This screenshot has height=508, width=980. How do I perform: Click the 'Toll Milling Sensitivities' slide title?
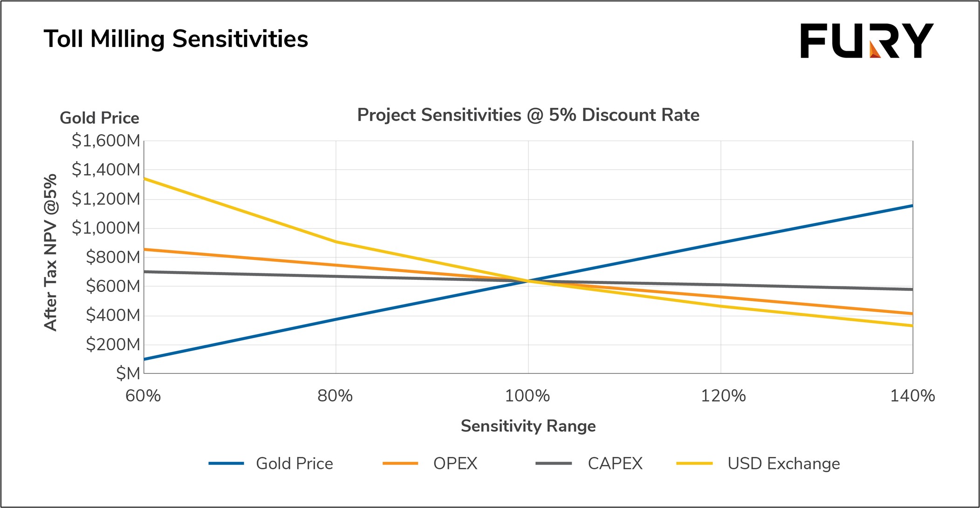176,39
